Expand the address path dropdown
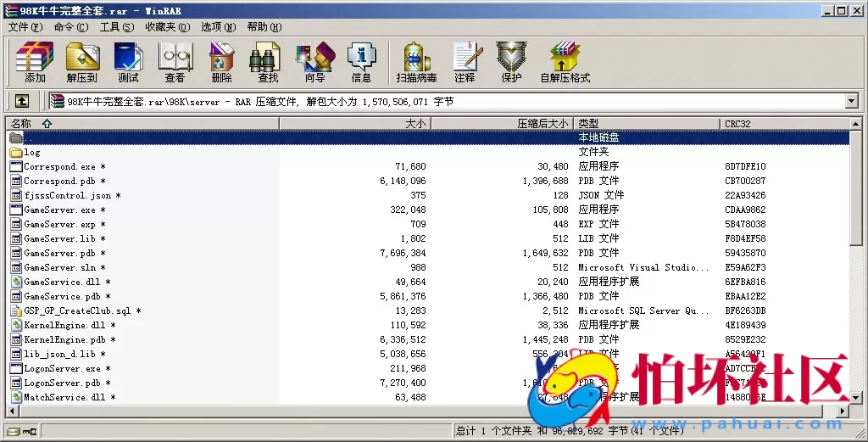 point(852,101)
